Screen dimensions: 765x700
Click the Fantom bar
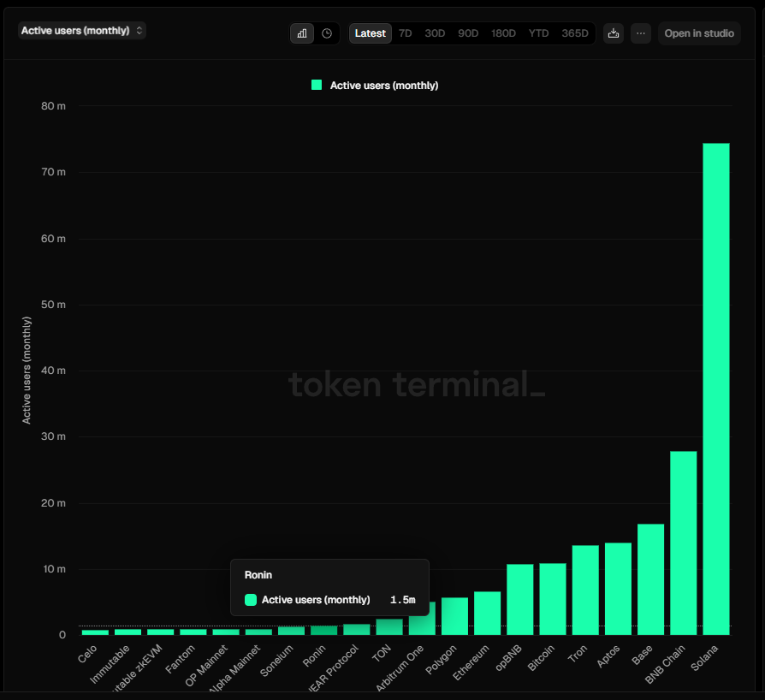[193, 632]
